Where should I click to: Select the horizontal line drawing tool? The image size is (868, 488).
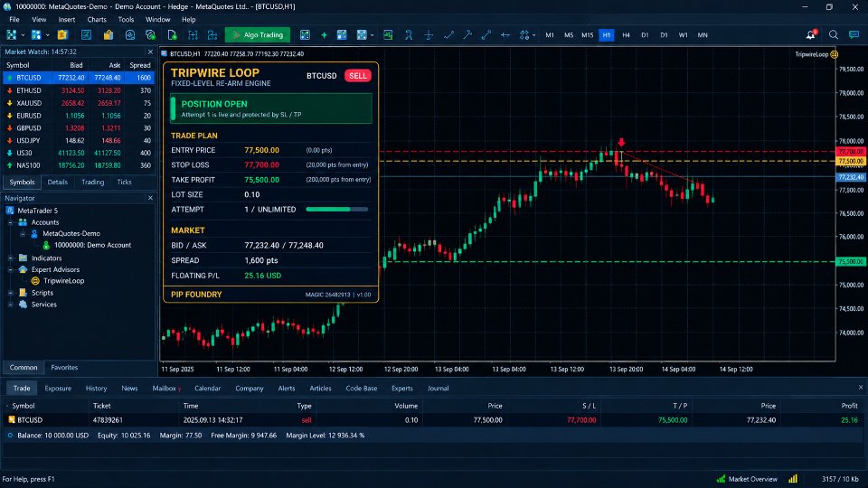point(505,35)
